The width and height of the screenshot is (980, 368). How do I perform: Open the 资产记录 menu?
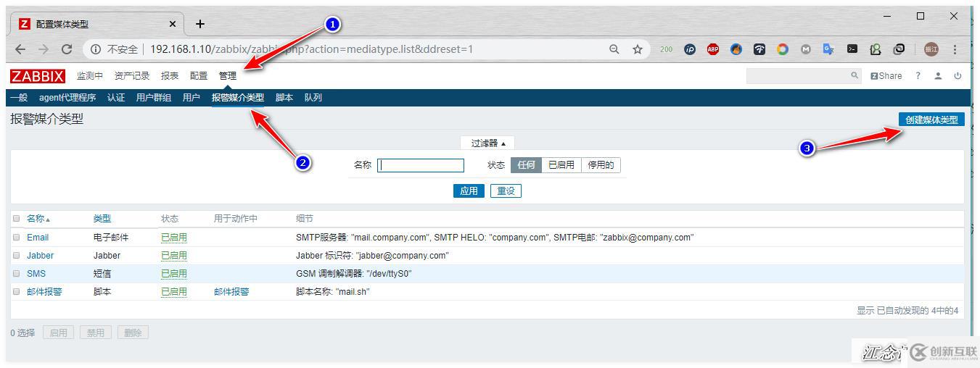click(132, 75)
